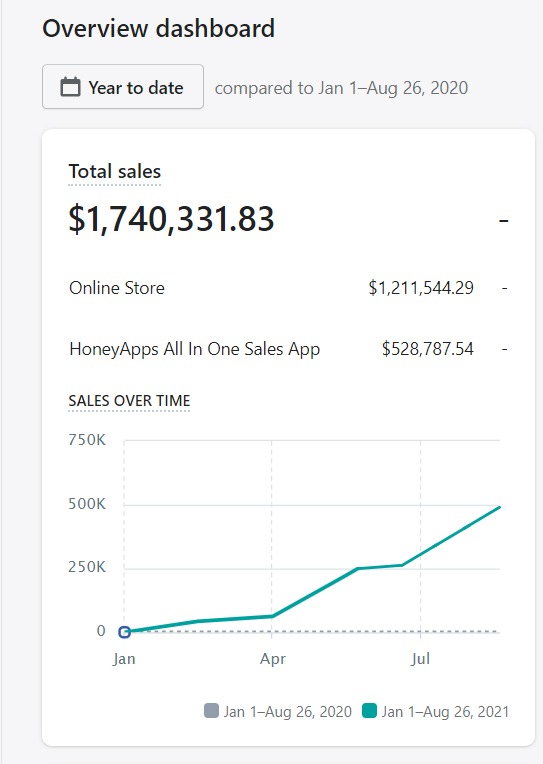Open the Year to date date picker

(123, 87)
